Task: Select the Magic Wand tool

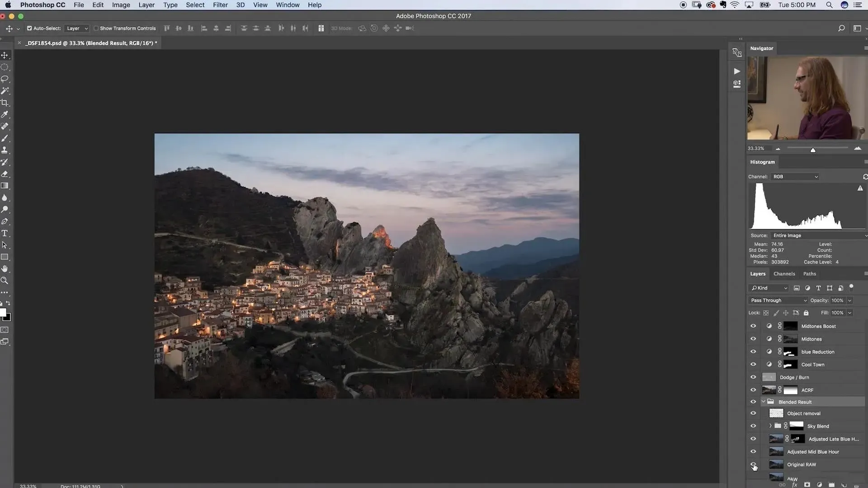Action: (5, 91)
